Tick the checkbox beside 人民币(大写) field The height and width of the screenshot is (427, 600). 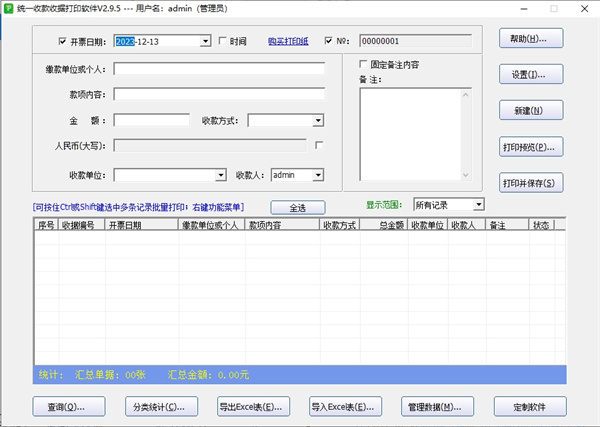319,146
